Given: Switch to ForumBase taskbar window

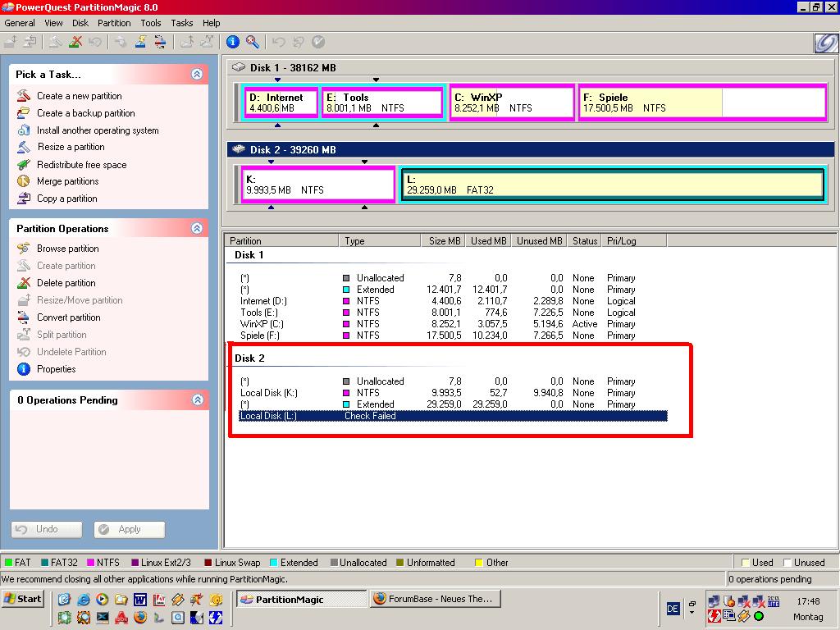Looking at the screenshot, I should [x=435, y=599].
